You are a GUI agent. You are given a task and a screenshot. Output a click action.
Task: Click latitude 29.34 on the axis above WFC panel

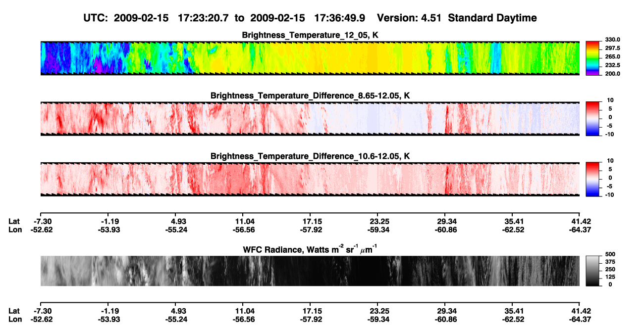point(445,221)
